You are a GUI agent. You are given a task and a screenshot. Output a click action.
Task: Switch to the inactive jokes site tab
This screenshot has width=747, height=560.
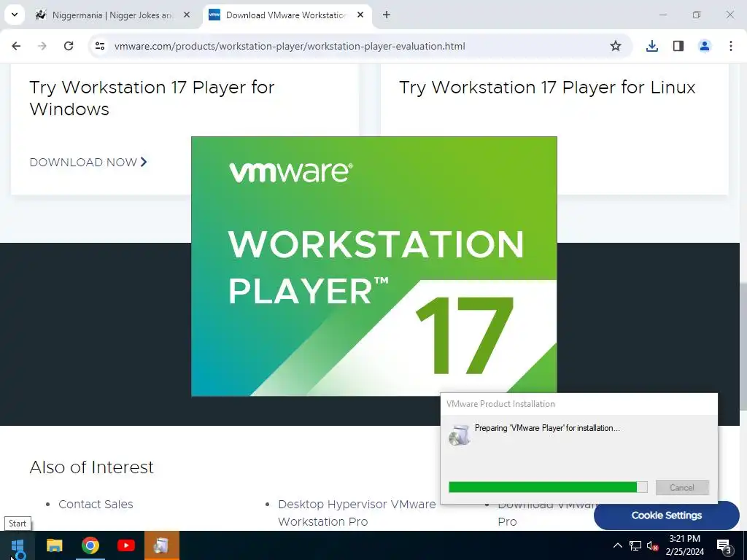112,15
